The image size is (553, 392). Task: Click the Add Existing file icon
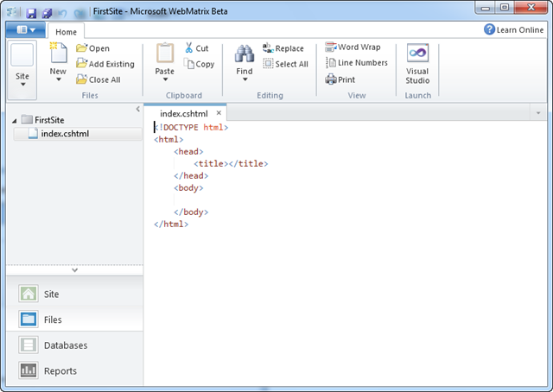point(81,63)
